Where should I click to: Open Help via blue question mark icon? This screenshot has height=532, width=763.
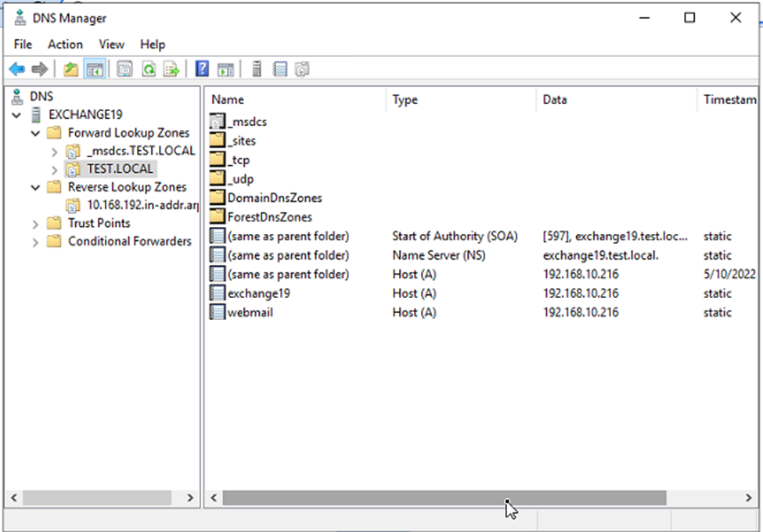pyautogui.click(x=202, y=70)
